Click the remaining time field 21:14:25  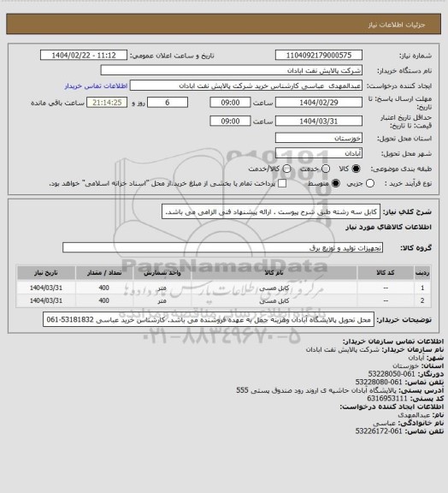(107, 103)
